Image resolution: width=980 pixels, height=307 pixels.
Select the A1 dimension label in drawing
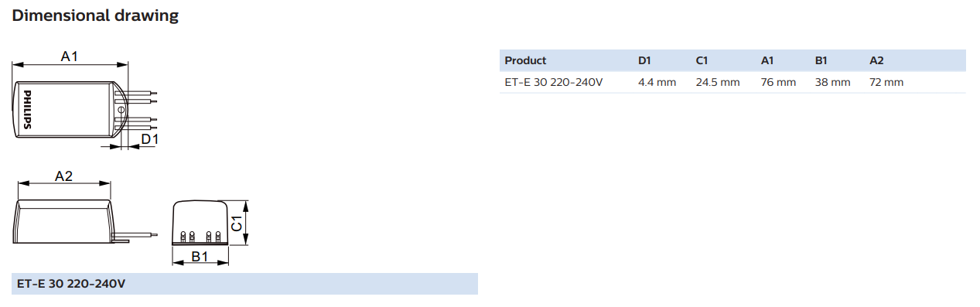(x=70, y=56)
